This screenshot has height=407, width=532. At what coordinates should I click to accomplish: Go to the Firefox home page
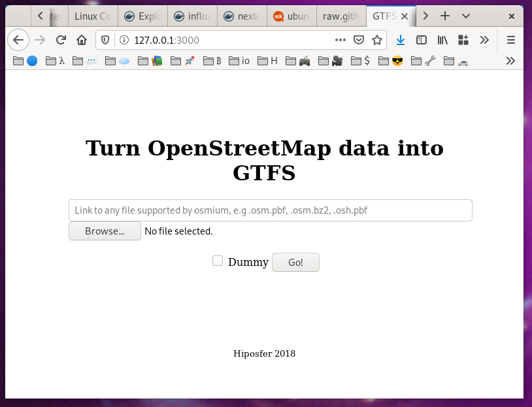[x=82, y=40]
